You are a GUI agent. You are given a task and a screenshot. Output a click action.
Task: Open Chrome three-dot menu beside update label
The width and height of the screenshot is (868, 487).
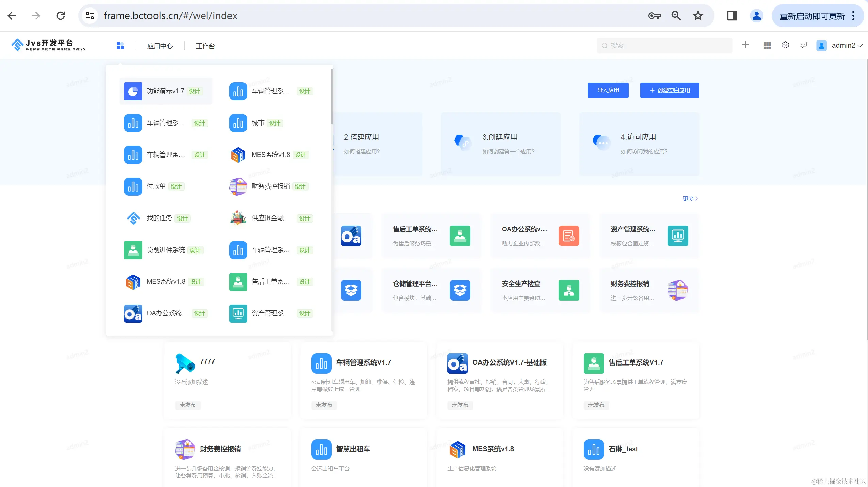coord(853,16)
